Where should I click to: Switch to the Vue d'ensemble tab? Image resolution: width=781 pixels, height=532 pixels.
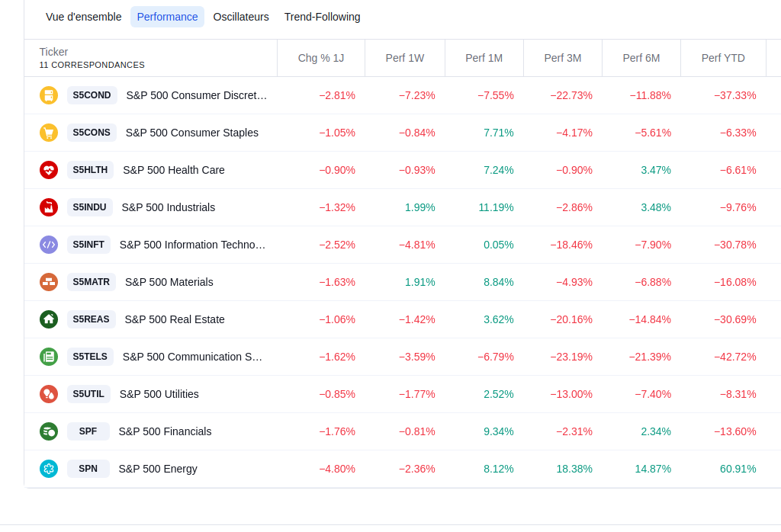83,17
